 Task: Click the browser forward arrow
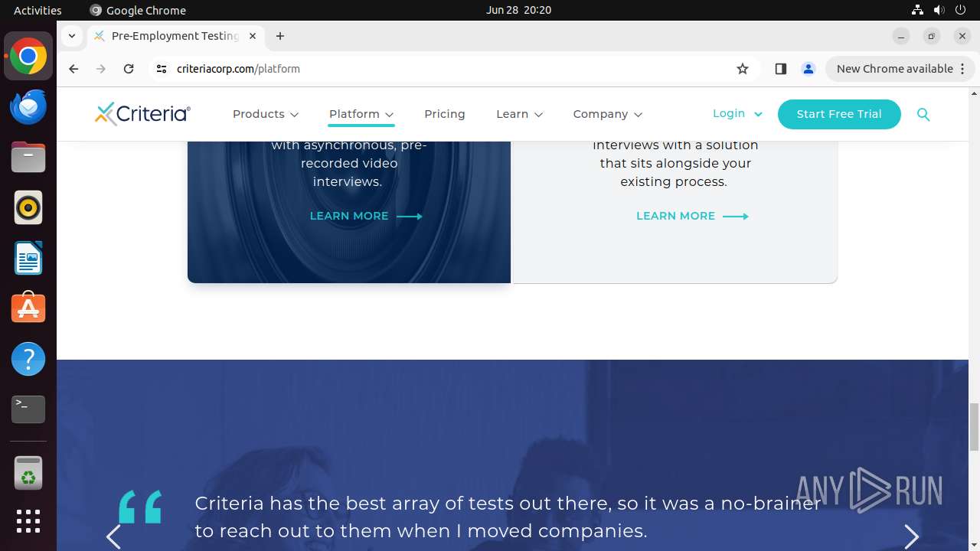(x=101, y=69)
